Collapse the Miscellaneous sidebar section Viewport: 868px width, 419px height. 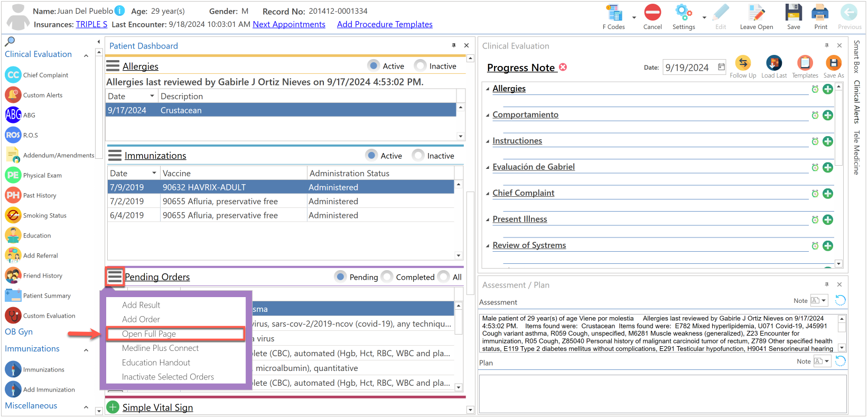click(x=86, y=407)
